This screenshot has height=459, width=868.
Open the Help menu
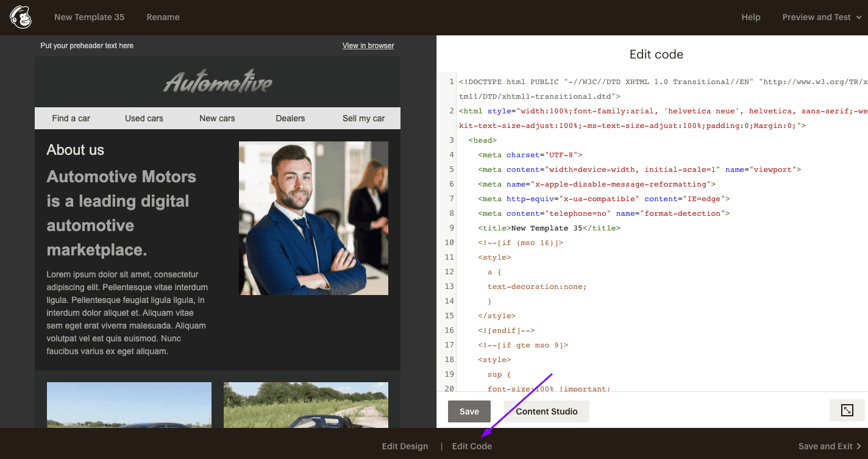click(x=751, y=17)
